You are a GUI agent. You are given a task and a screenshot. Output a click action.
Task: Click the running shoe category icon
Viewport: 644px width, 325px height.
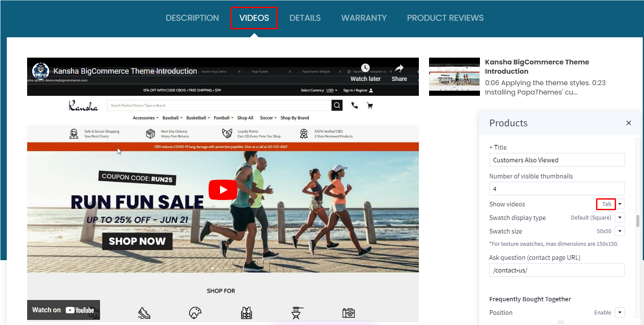click(x=144, y=313)
